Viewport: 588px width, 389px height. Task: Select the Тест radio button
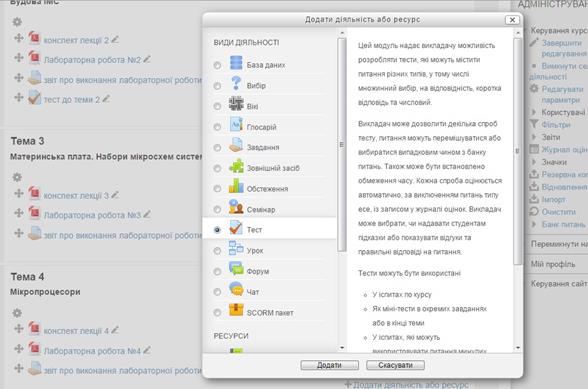[217, 230]
